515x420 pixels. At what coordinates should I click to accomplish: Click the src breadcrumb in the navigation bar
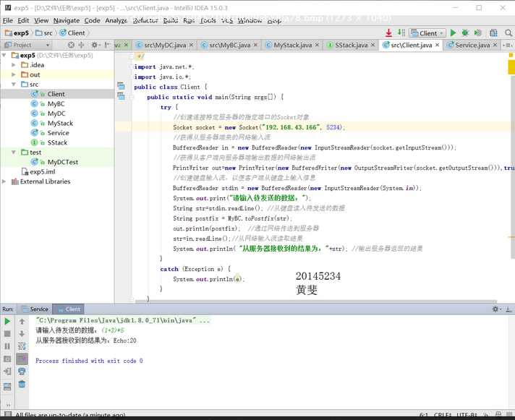(44, 33)
